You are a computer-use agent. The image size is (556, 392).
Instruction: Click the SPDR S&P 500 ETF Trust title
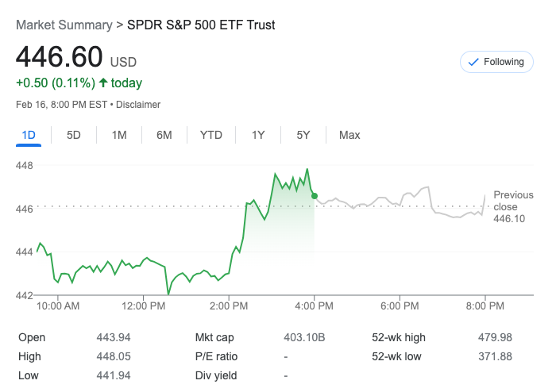(x=201, y=25)
